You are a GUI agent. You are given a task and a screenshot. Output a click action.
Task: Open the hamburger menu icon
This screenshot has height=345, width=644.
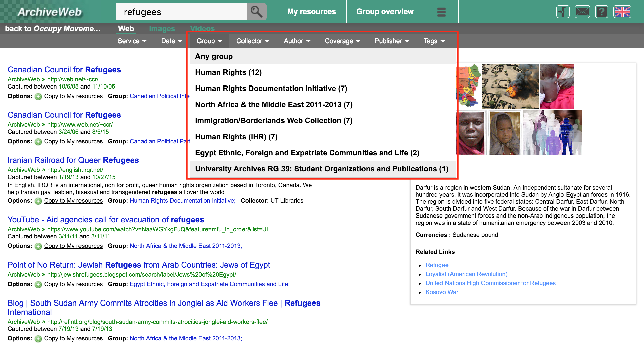[441, 12]
